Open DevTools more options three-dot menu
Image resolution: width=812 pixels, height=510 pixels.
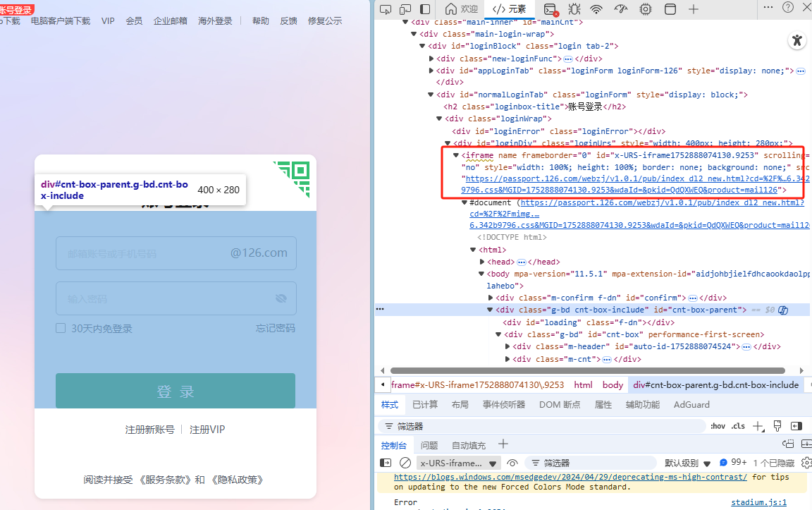[x=768, y=7]
